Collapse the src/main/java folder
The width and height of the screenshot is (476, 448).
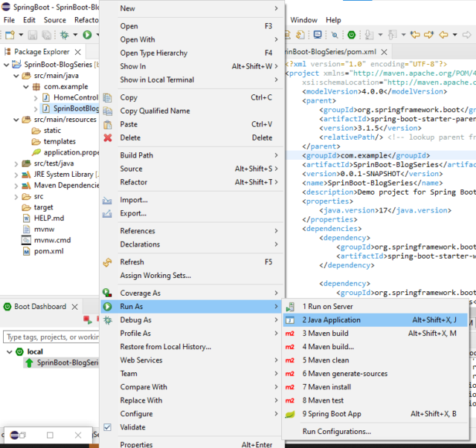click(x=16, y=76)
